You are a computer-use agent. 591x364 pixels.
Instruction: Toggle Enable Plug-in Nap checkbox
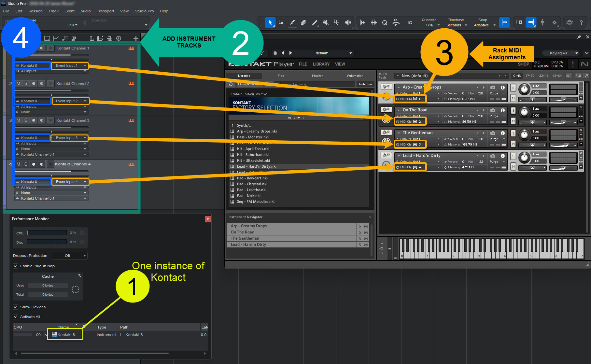pos(16,266)
